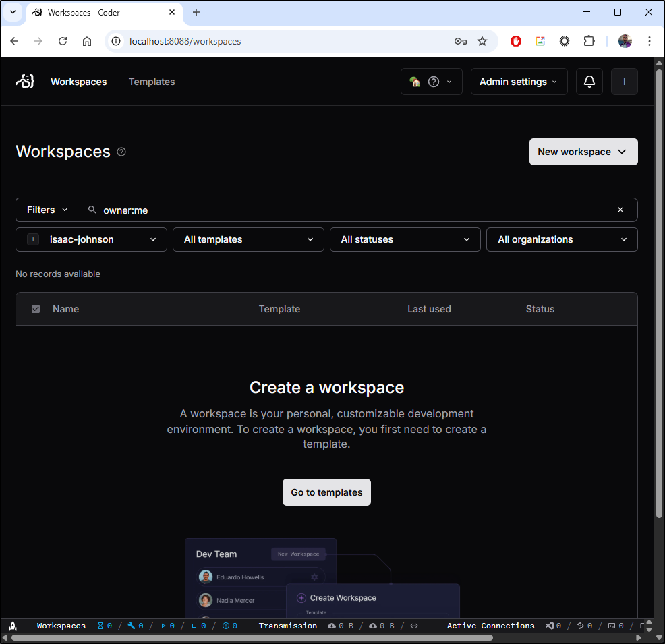Viewport: 665px width, 644px height.
Task: Click the square stopped workspaces icon
Action: (x=194, y=626)
